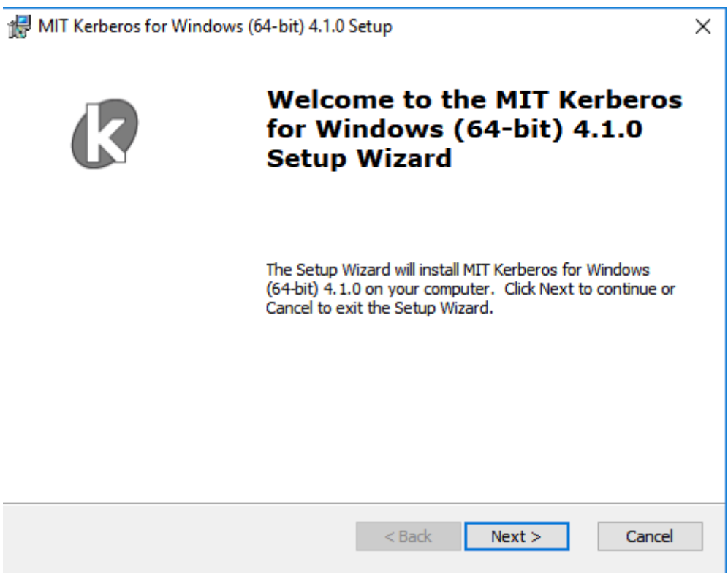This screenshot has width=728, height=573.
Task: Click the window title text "MIT Kerberos for Windows"
Action: click(140, 26)
